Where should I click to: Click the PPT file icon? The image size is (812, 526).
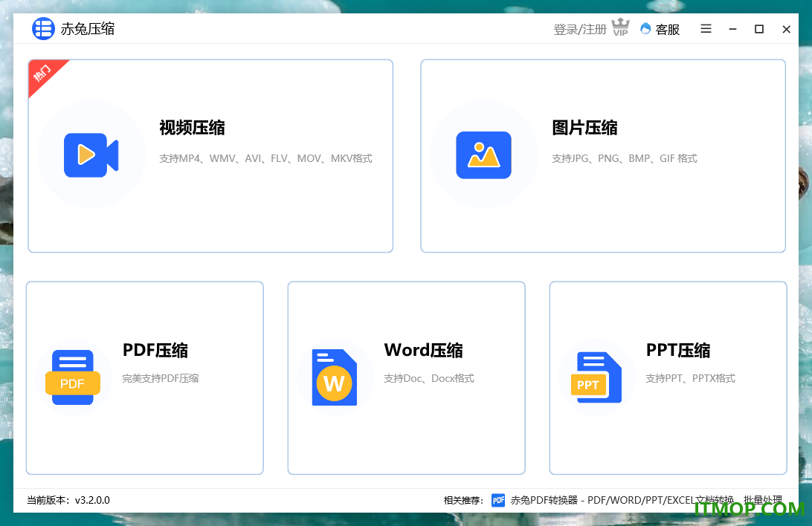point(596,377)
